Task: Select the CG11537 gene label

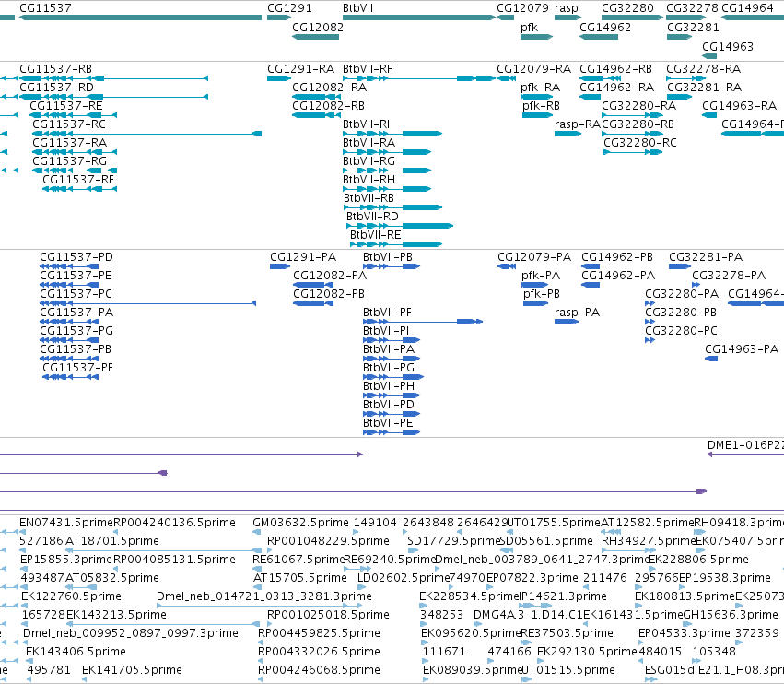Action: tap(45, 8)
